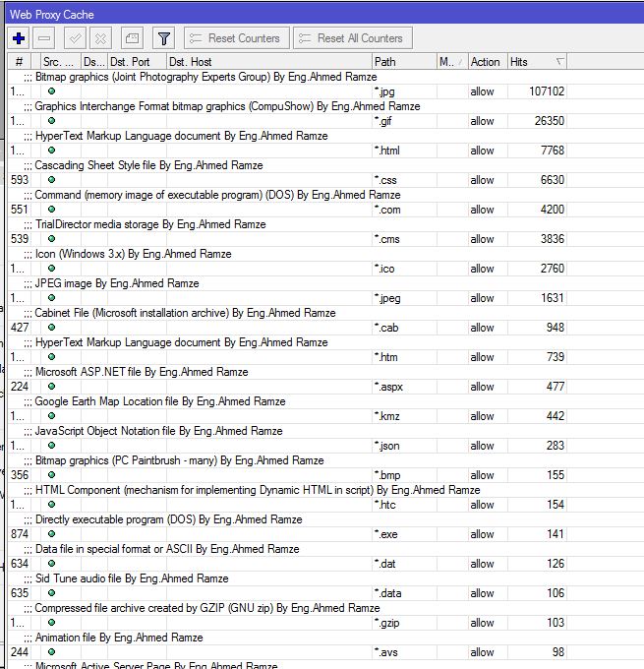Select the *.gif path cell
This screenshot has width=644, height=669.
click(404, 121)
